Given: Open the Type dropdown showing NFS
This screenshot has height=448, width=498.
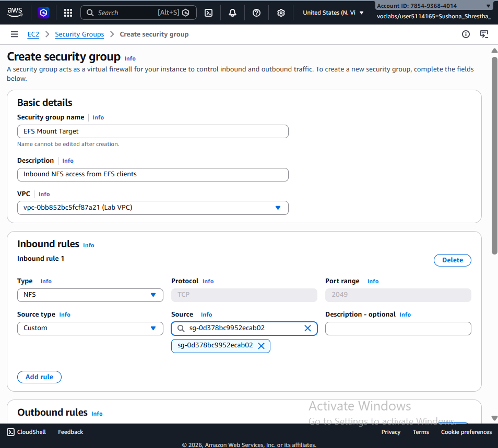Looking at the screenshot, I should click(x=90, y=295).
